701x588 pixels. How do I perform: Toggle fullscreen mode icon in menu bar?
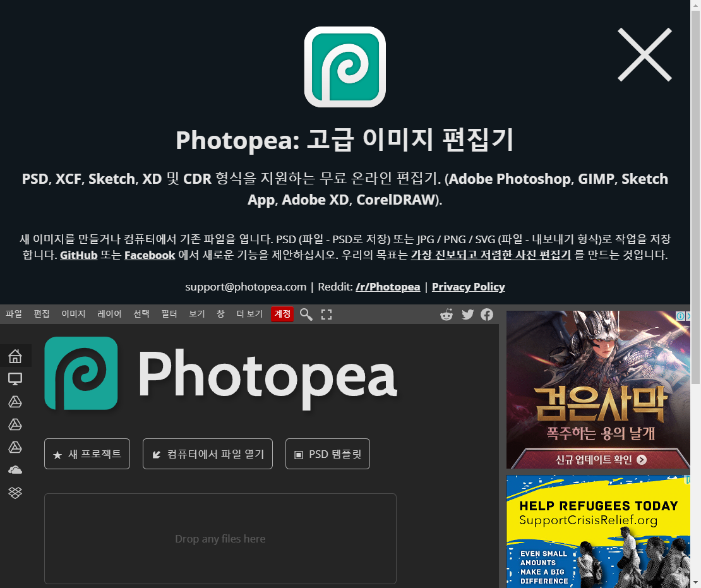tap(327, 315)
